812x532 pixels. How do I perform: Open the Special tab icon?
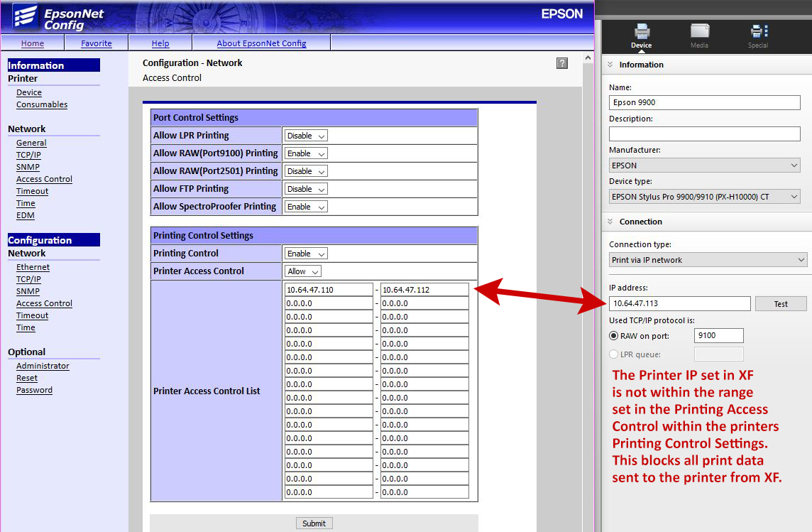pos(759,31)
